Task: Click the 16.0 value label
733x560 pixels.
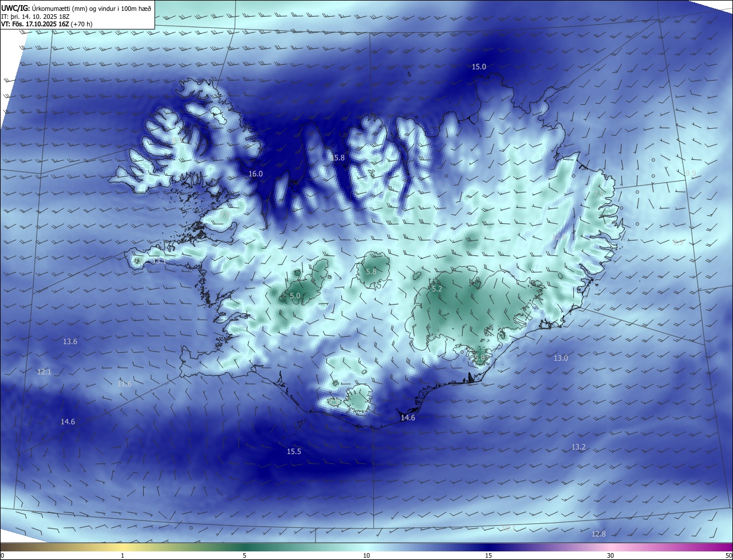Action: pyautogui.click(x=255, y=173)
